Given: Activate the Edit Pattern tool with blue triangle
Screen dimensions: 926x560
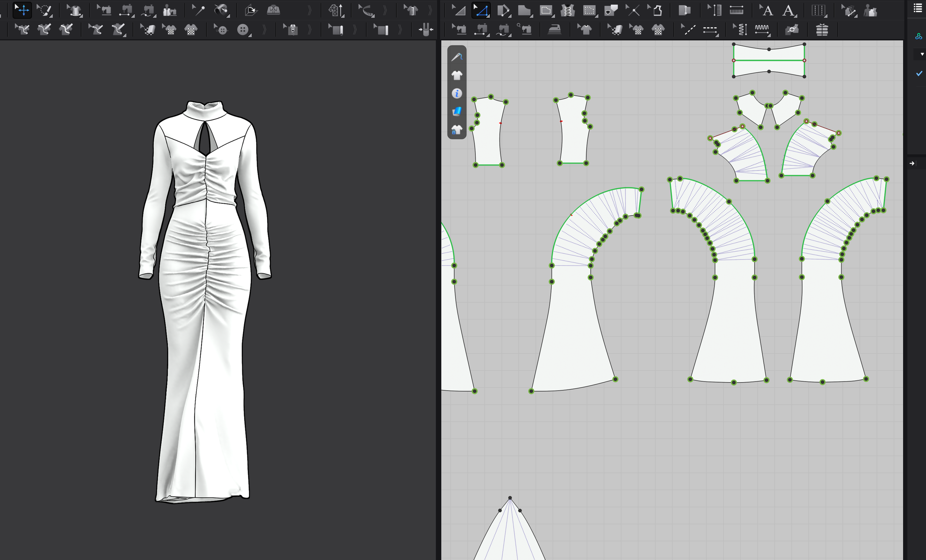Looking at the screenshot, I should (x=481, y=10).
